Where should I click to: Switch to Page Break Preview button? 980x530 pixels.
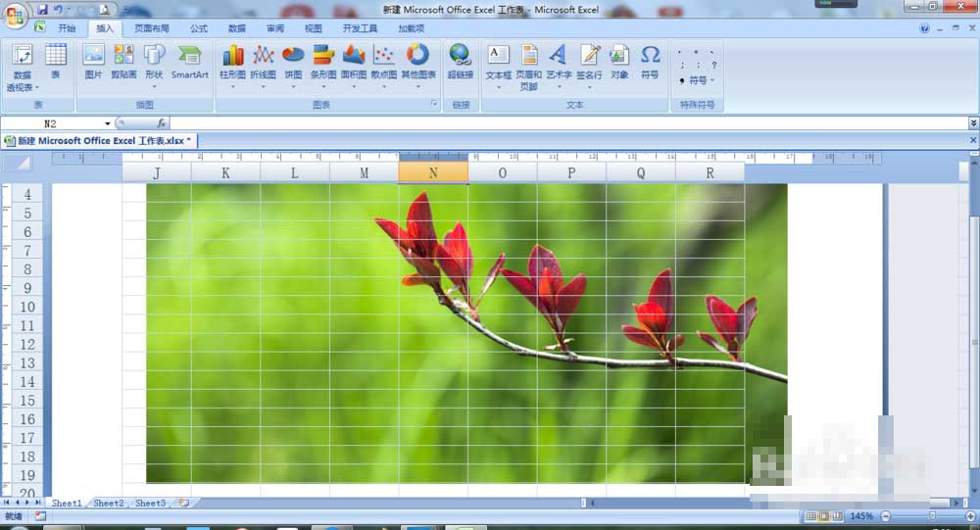coord(838,516)
